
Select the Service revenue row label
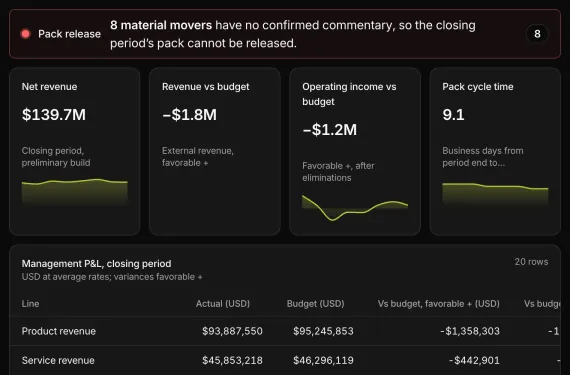point(58,360)
